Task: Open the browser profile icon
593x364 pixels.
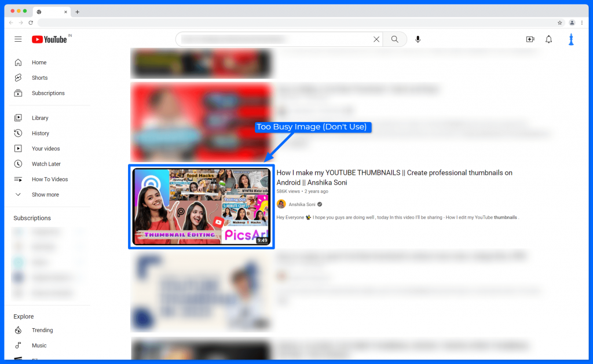Action: point(572,23)
